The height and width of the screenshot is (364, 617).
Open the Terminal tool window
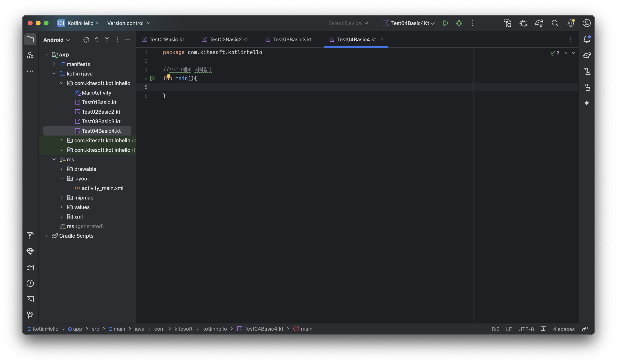point(30,299)
